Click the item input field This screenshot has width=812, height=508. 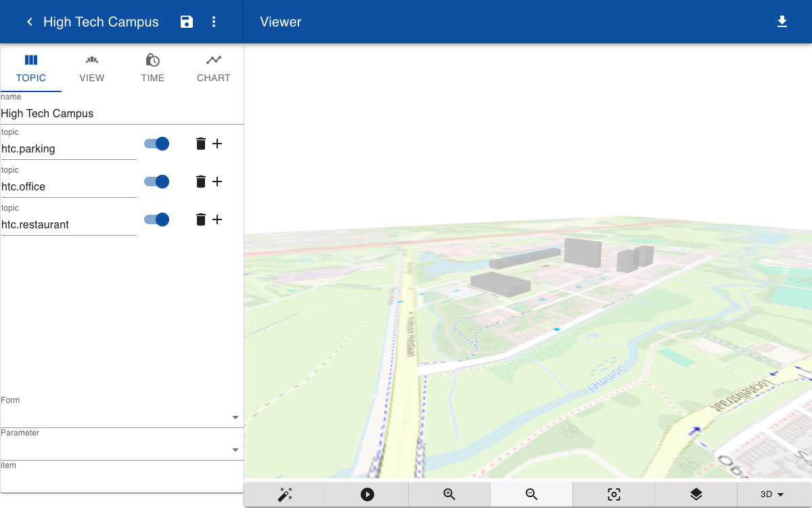122,481
